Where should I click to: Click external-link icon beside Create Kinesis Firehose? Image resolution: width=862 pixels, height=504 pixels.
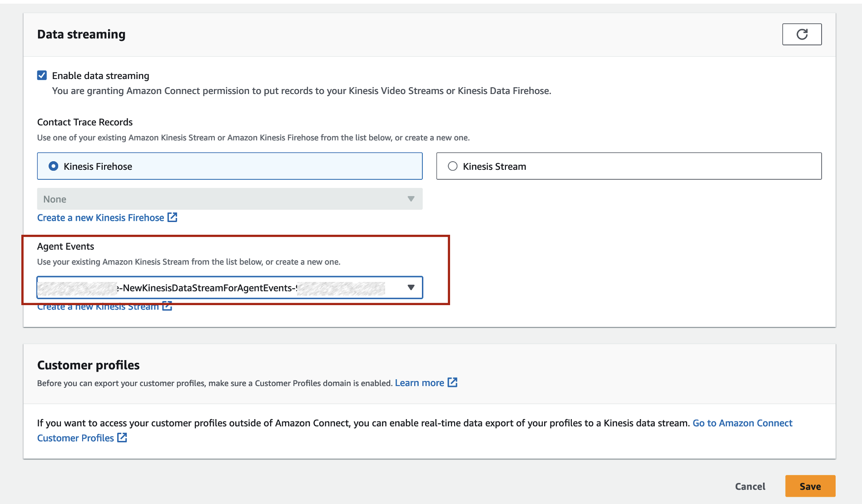[173, 217]
